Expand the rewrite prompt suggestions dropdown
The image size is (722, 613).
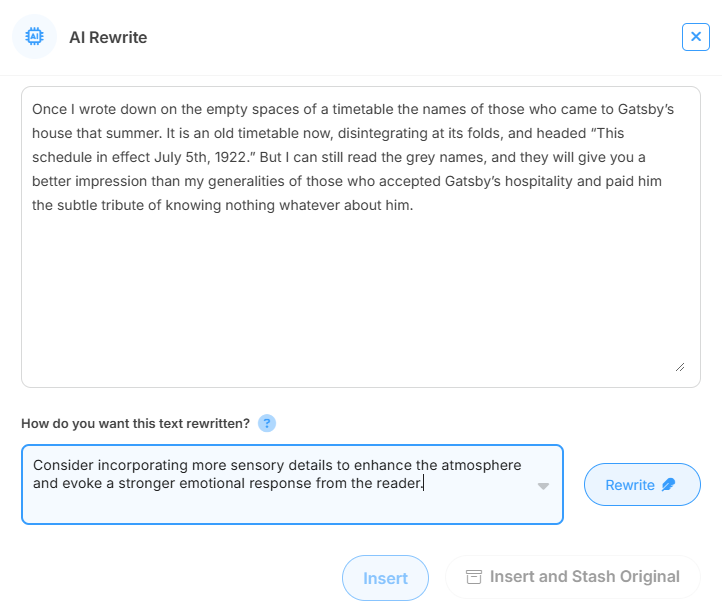pyautogui.click(x=543, y=486)
